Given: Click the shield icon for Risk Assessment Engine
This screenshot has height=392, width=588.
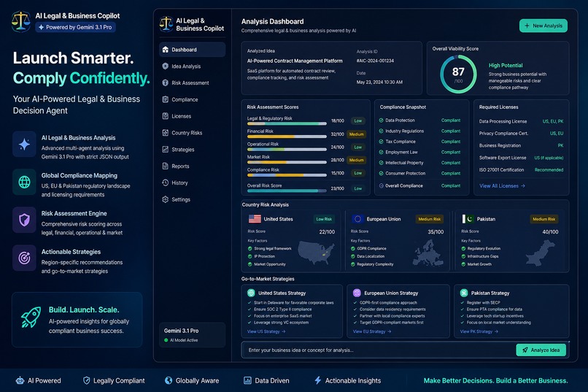Looking at the screenshot, I should (24, 220).
